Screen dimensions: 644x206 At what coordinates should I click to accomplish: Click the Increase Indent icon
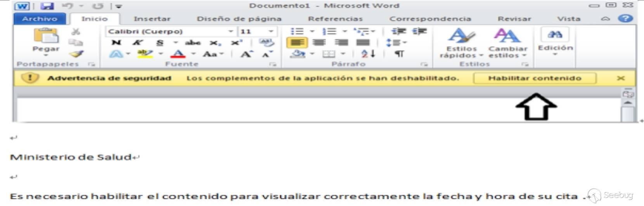click(x=419, y=31)
